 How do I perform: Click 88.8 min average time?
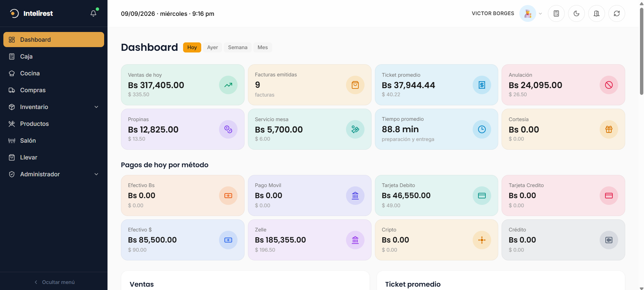coord(400,129)
